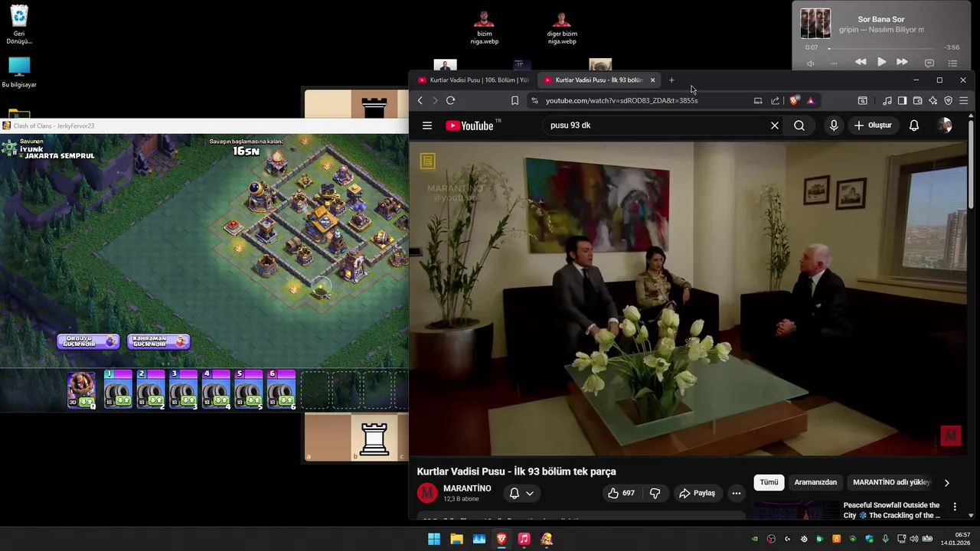The width and height of the screenshot is (980, 551).
Task: Clear the YouTube search box text
Action: [774, 126]
